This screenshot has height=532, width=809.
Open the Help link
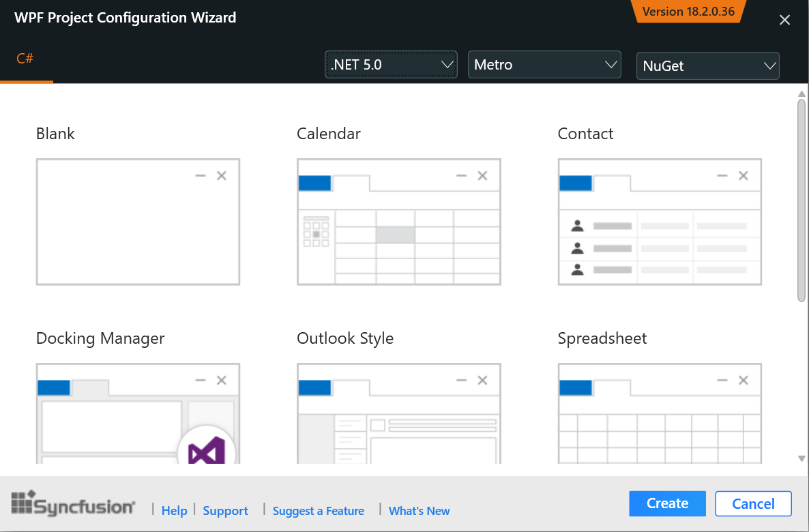point(174,511)
